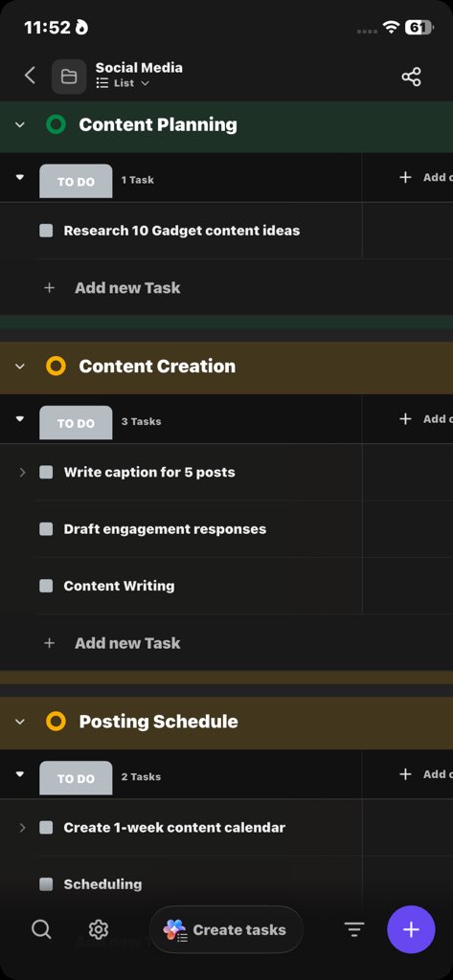Tap the Create tasks AI button
This screenshot has width=453, height=980.
coord(226,929)
